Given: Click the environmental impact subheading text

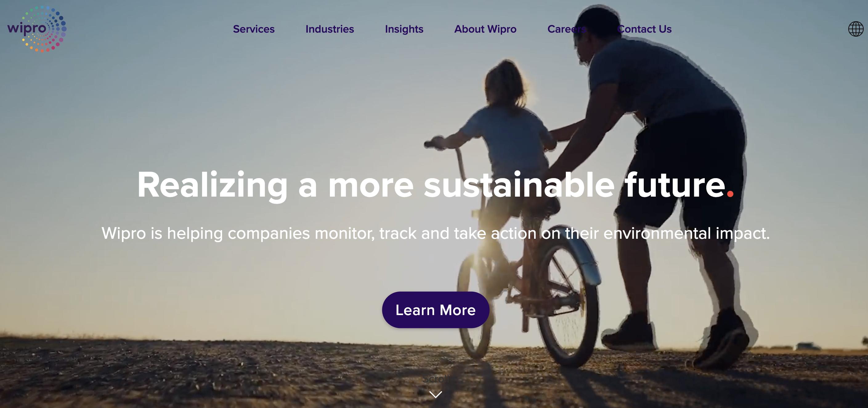Looking at the screenshot, I should (435, 233).
